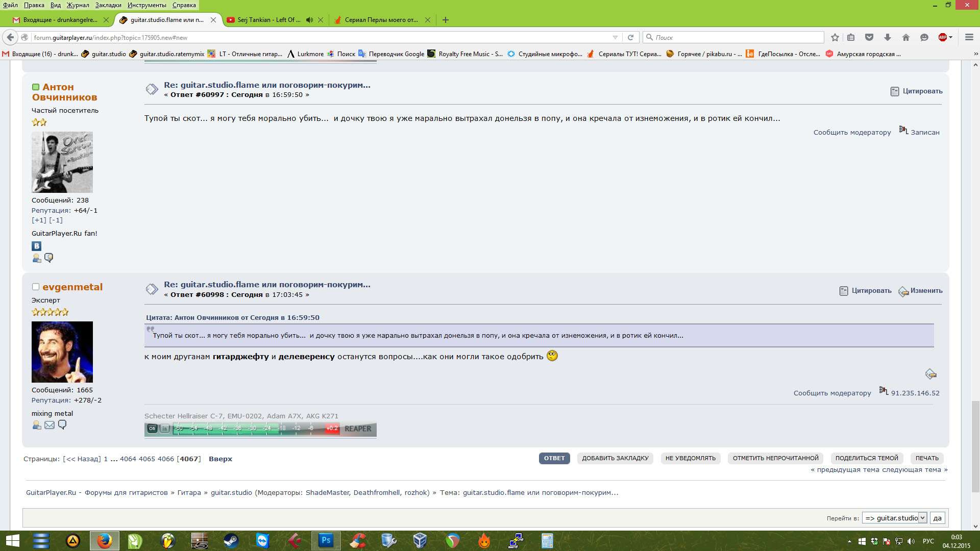The image size is (980, 551).
Task: Expand the guitar.studio jump-to dropdown
Action: click(x=922, y=518)
